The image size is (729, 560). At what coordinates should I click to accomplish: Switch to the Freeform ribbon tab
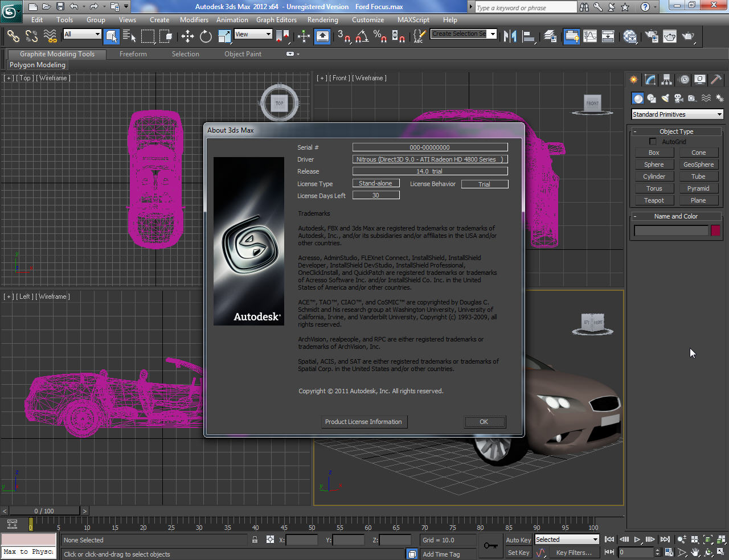[x=133, y=54]
